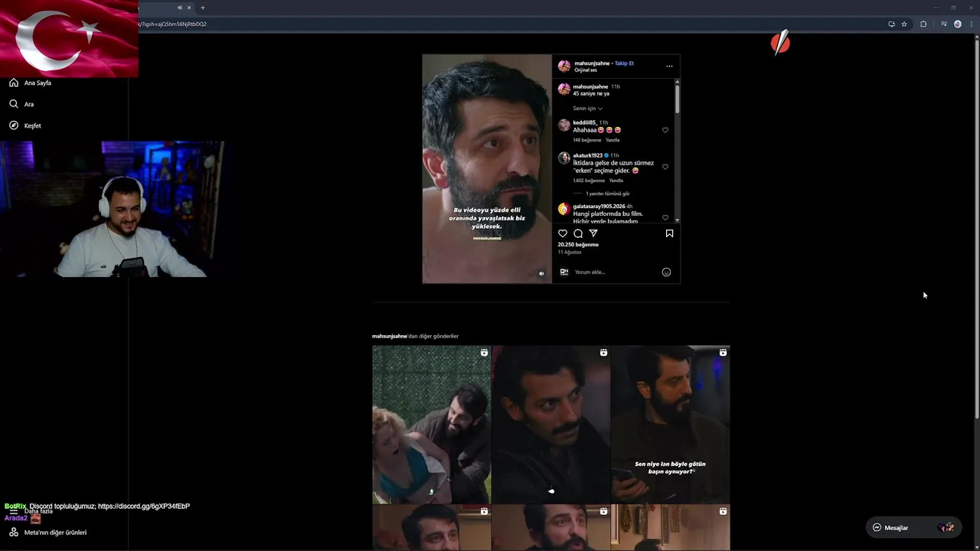Close the current browser tab

click(189, 8)
